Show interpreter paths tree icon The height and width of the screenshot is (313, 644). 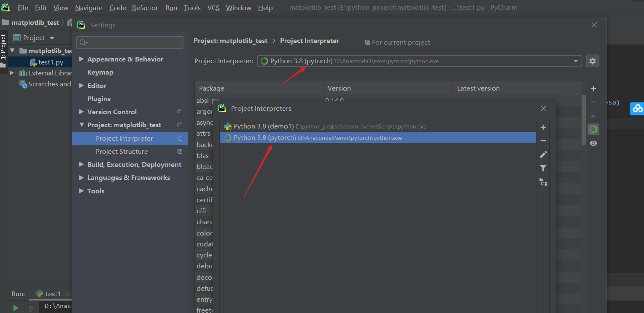click(543, 182)
